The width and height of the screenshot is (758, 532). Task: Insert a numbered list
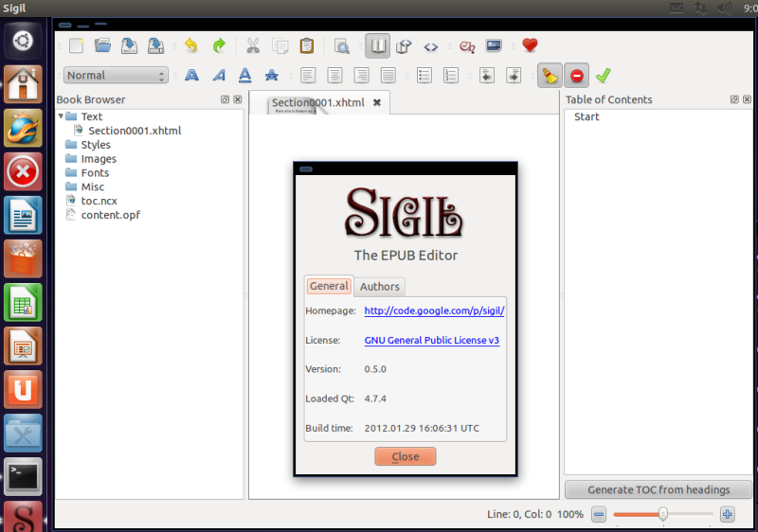[451, 76]
